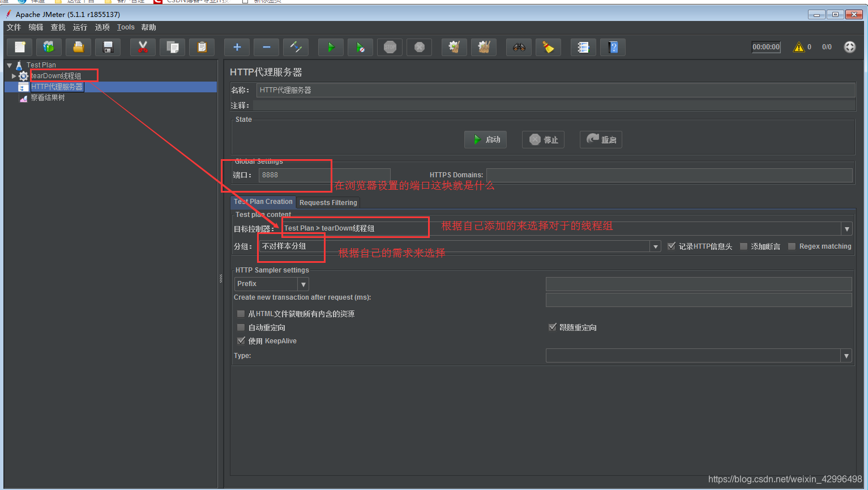The width and height of the screenshot is (868, 490).
Task: Click the Stop test toolbar icon
Action: 390,47
